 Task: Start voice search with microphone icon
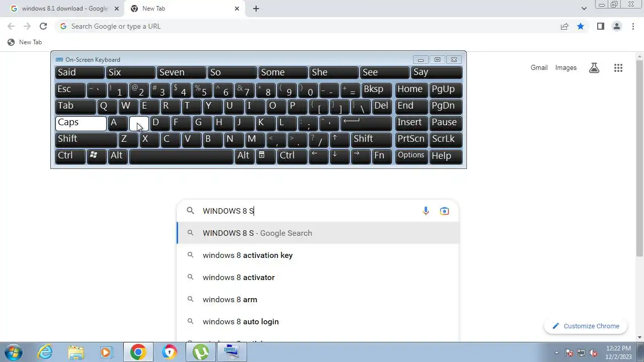pos(426,211)
